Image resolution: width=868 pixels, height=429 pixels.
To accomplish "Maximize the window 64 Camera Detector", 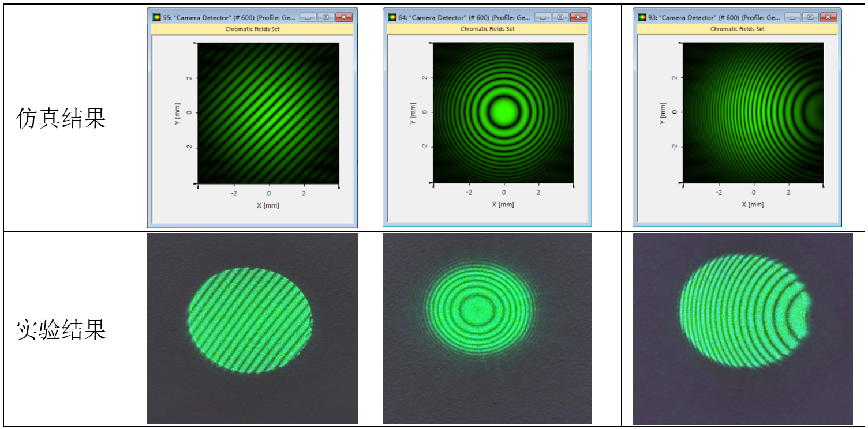I will 559,17.
